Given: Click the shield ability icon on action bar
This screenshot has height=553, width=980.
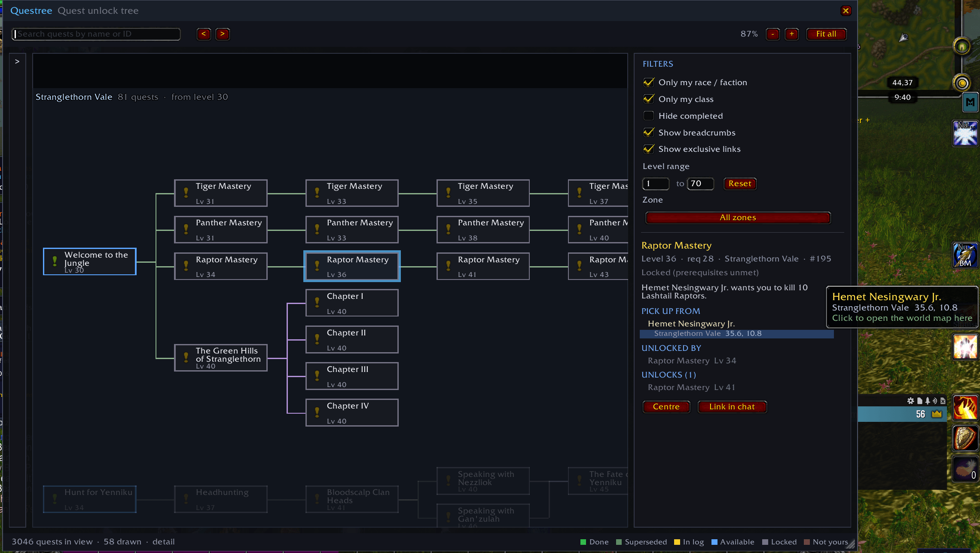Looking at the screenshot, I should (965, 438).
